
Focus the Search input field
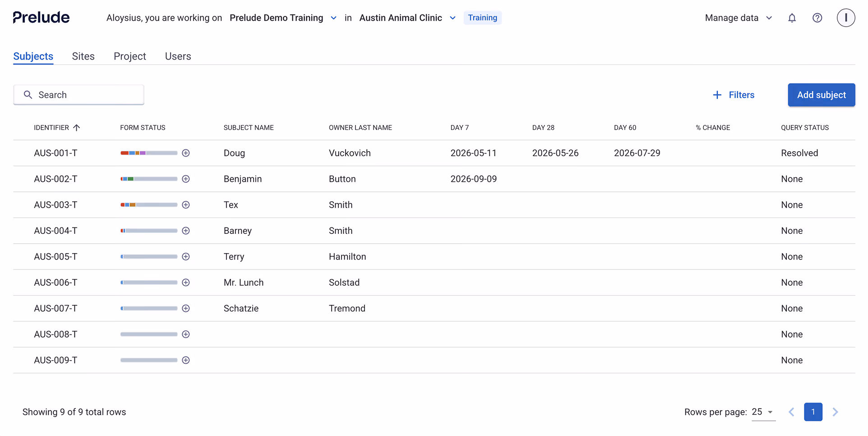pos(79,95)
